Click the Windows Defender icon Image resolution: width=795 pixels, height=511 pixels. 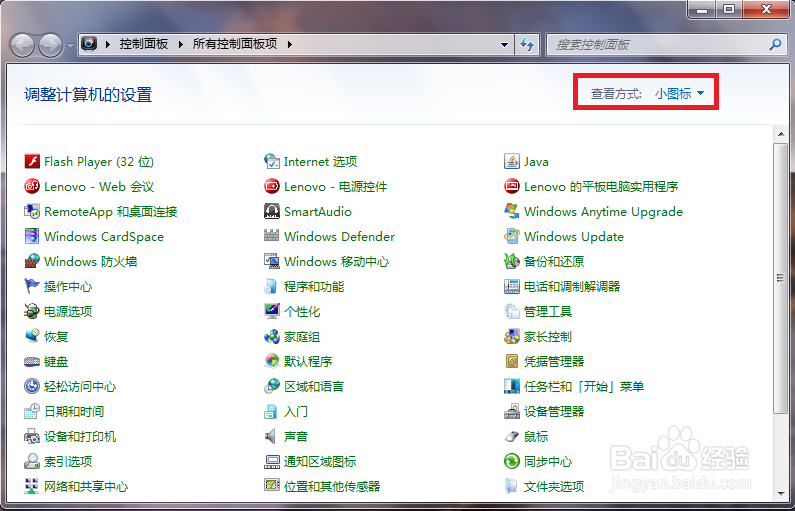pyautogui.click(x=272, y=236)
